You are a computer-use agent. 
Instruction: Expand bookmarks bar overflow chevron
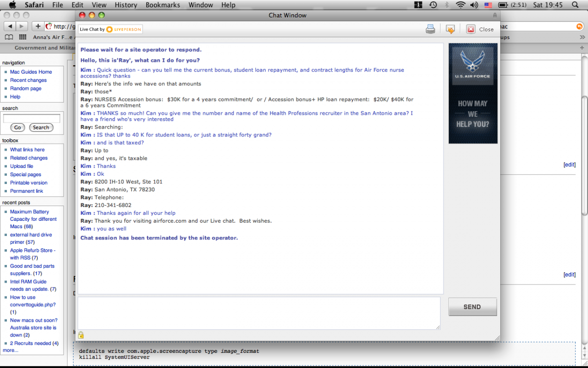coord(582,37)
